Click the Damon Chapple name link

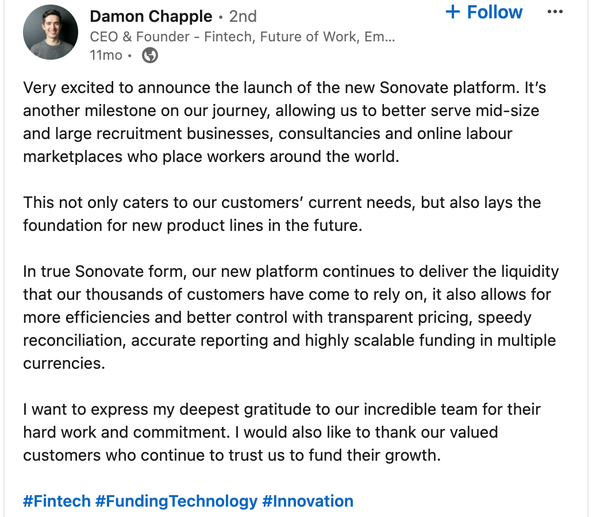pyautogui.click(x=151, y=16)
